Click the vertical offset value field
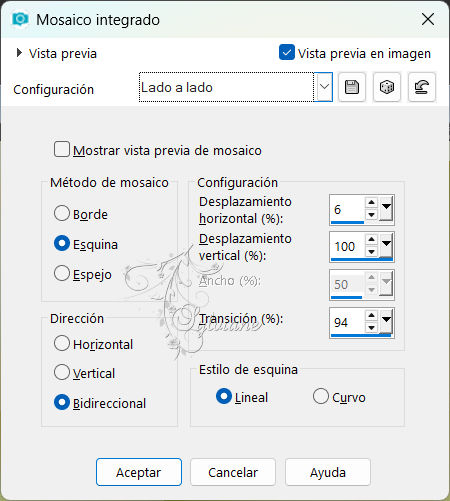Screen dimensions: 450x501 [347, 246]
